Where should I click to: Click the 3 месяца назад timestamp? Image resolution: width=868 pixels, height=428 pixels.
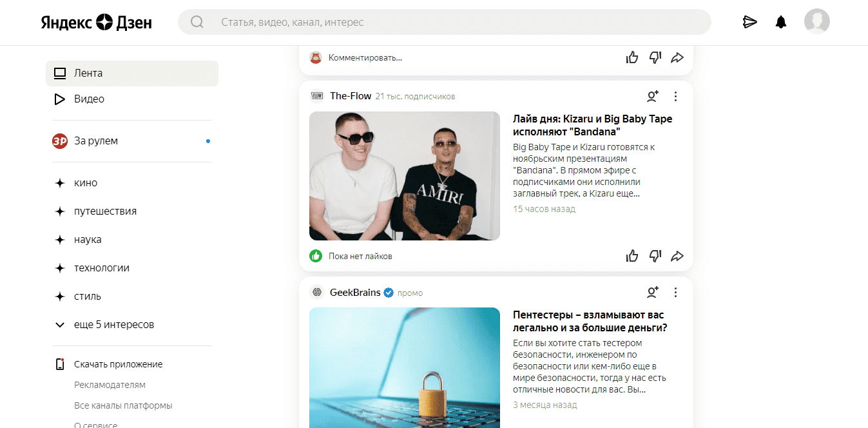pyautogui.click(x=545, y=405)
